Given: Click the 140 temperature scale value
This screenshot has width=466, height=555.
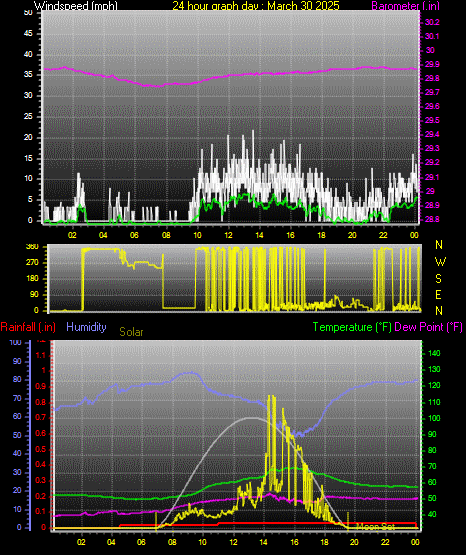Looking at the screenshot, I should click(x=434, y=353).
